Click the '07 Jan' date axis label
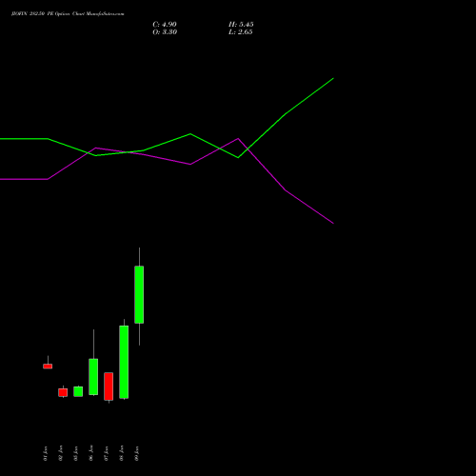The width and height of the screenshot is (476, 476). click(x=107, y=453)
